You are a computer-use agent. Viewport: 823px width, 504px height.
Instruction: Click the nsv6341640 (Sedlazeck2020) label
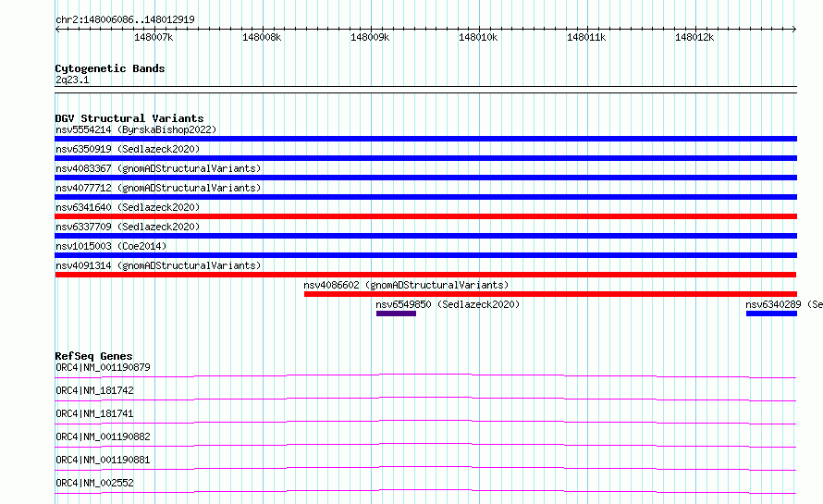128,207
